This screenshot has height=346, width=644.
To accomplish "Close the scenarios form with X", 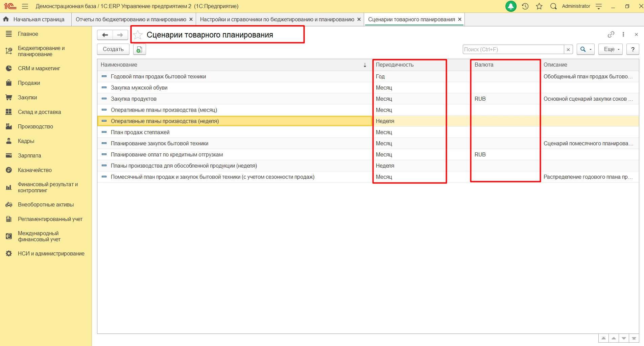I will coord(636,34).
